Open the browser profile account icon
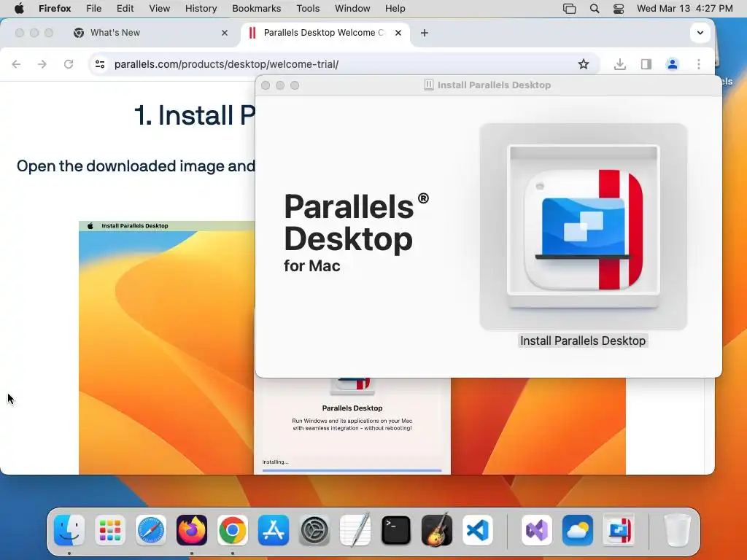Screen dimensions: 747x560 672,64
